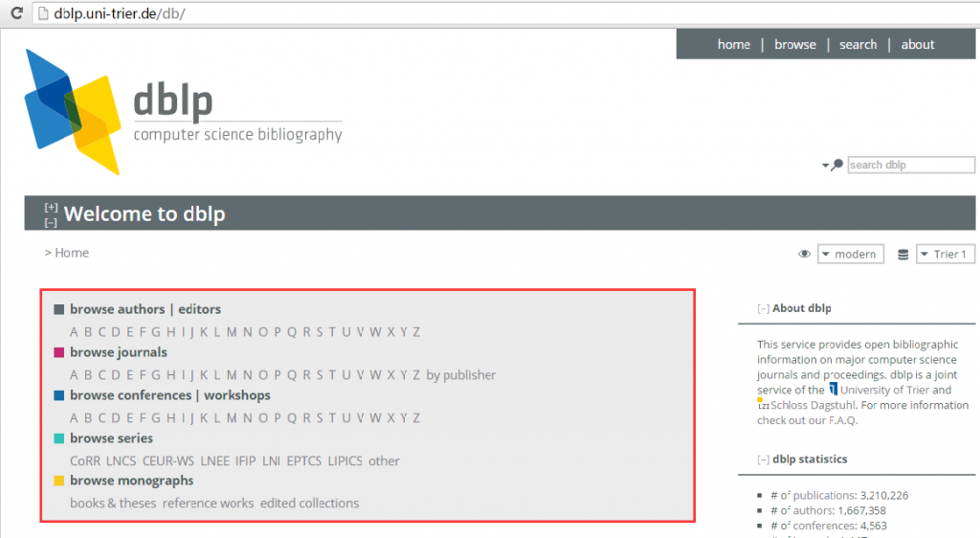
Task: Open the browse menu item
Action: tap(795, 44)
